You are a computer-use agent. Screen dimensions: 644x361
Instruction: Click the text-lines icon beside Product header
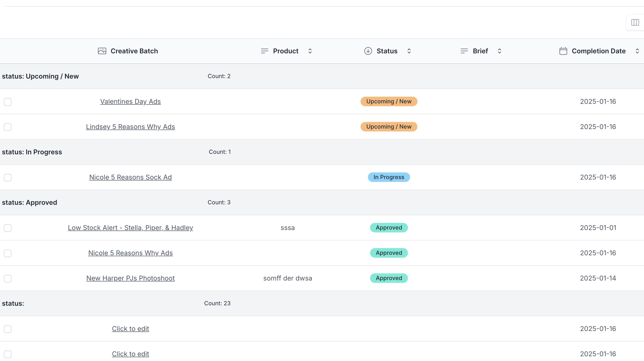click(x=264, y=51)
